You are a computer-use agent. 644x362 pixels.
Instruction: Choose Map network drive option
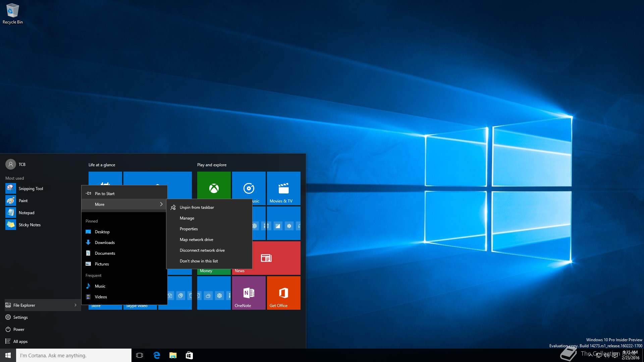(x=196, y=240)
